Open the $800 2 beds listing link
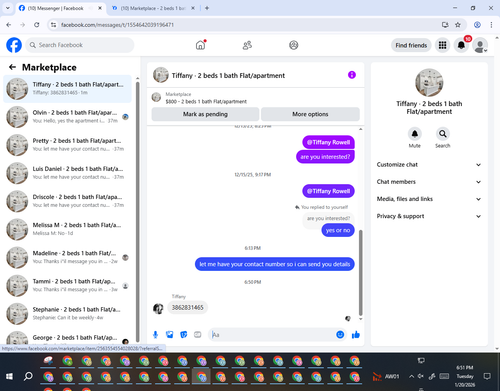500x391 pixels. point(206,101)
